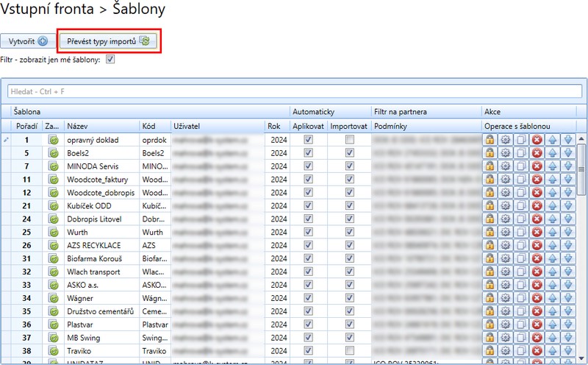Screen dimensions: 588x365
Task: Enable Importovat checkbox for opravný doklad
Action: pos(350,140)
